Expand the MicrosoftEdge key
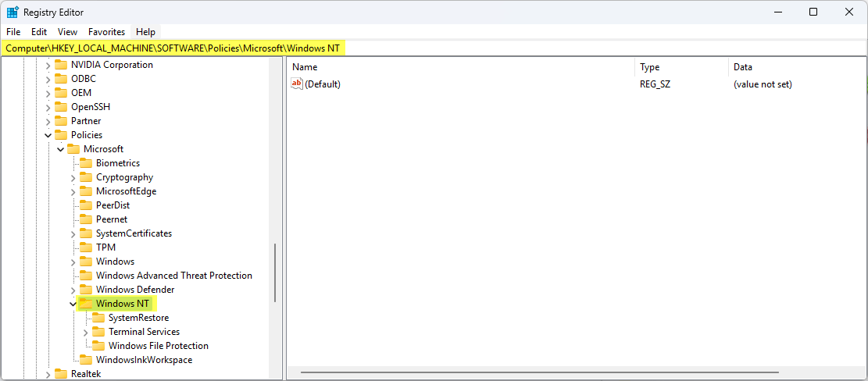This screenshot has height=381, width=868. pos(73,191)
